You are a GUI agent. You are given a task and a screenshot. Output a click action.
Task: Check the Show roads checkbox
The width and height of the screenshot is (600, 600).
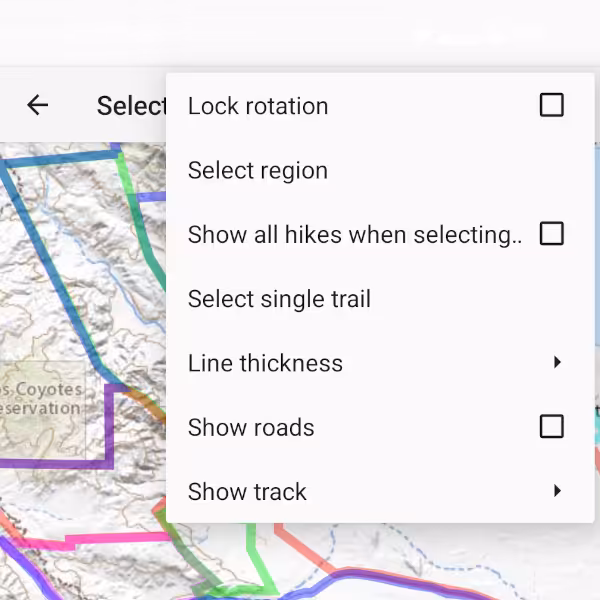(551, 427)
